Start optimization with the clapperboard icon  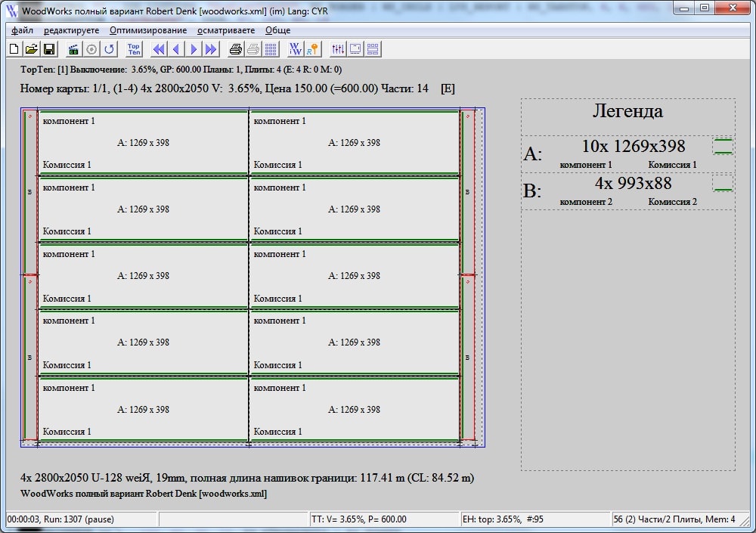73,48
